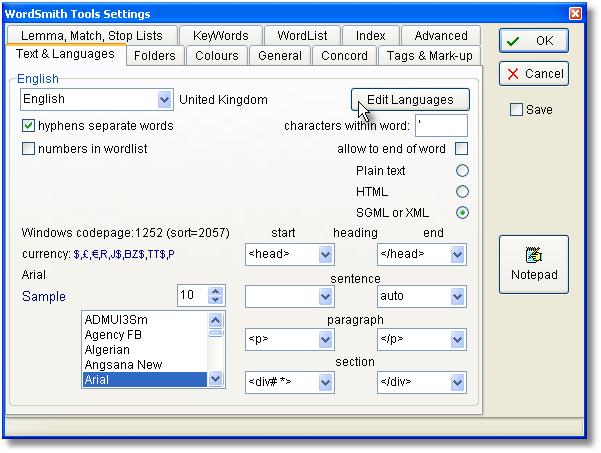Click the font list scrollbar thumb
The image size is (601, 453).
pos(216,333)
